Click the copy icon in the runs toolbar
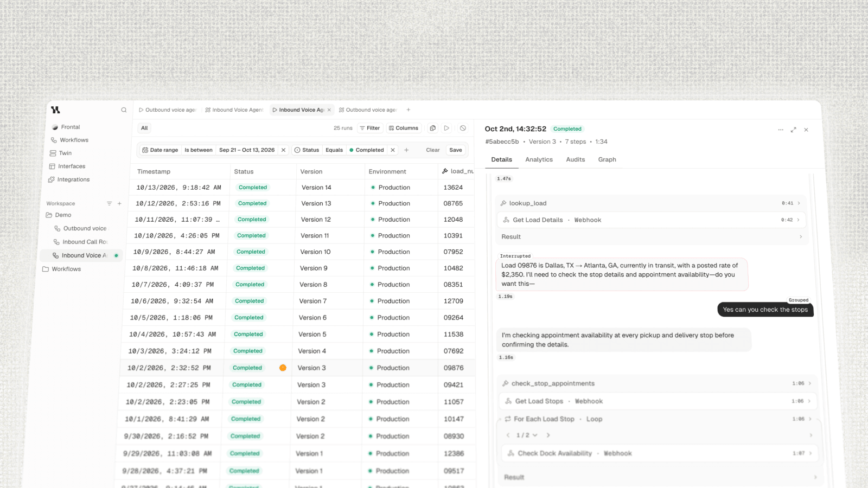868x488 pixels. [433, 128]
